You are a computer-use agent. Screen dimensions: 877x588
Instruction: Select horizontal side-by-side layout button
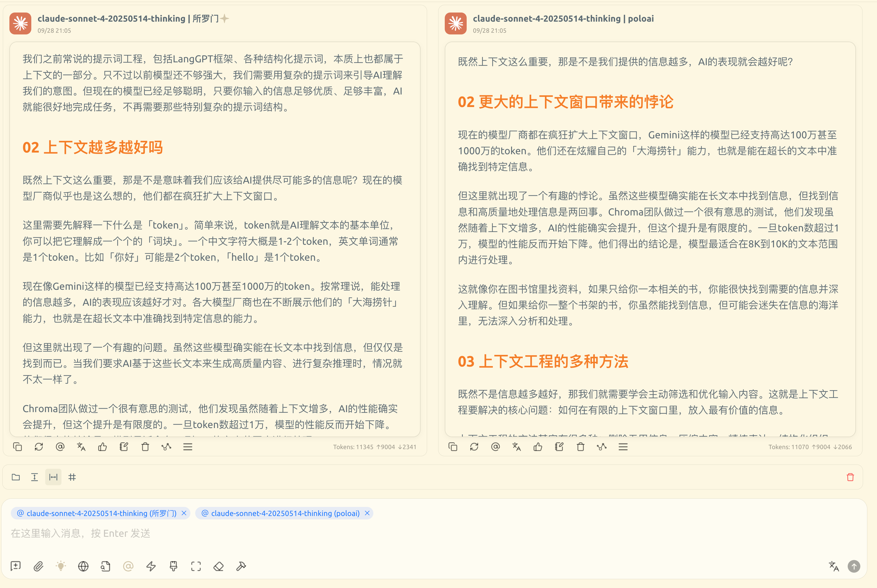(x=53, y=477)
